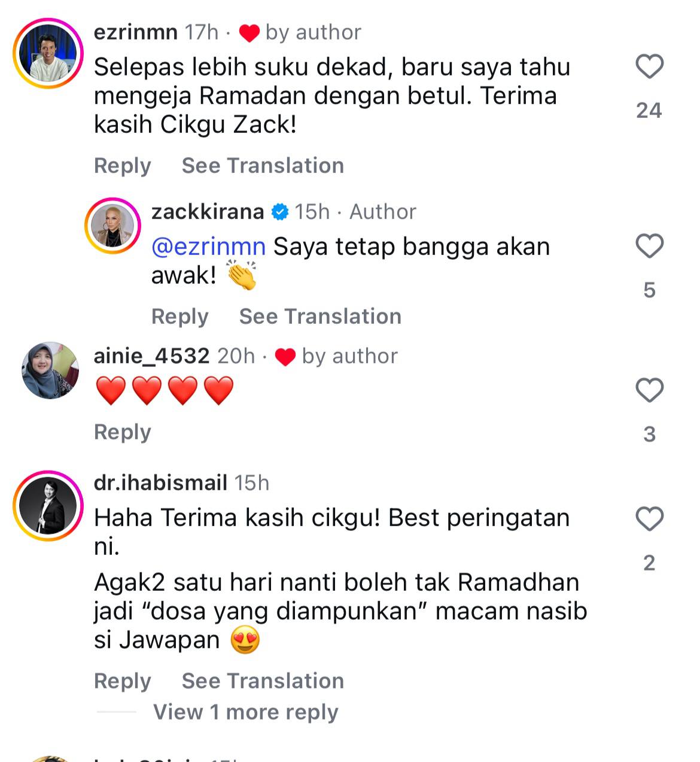700x762 pixels.
Task: Like zackkirana's reply with the heart icon
Action: click(649, 247)
